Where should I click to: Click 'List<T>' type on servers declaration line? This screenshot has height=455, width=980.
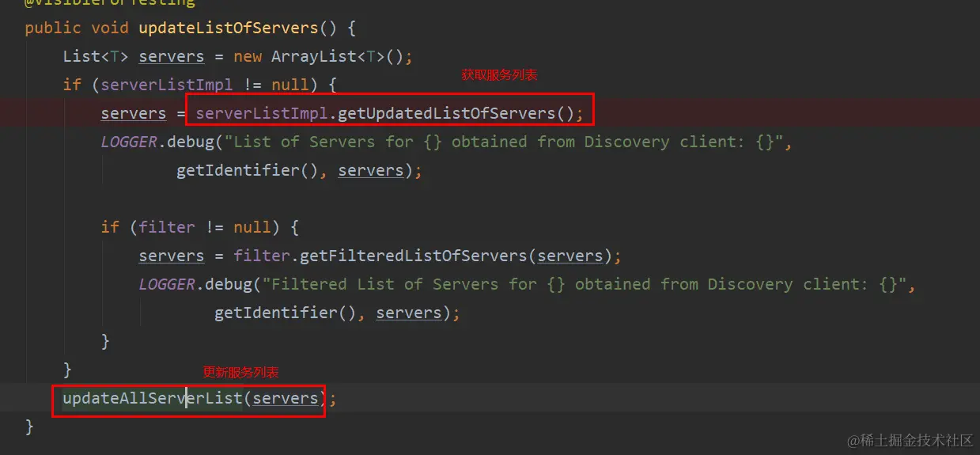96,56
